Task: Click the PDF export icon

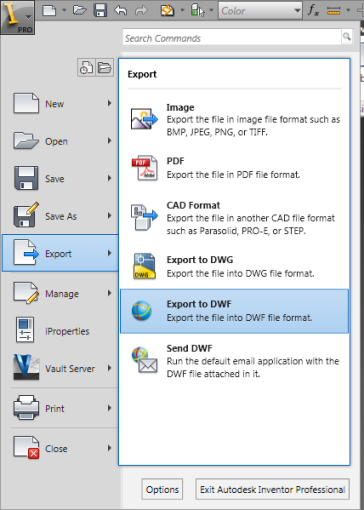Action: pyautogui.click(x=145, y=168)
